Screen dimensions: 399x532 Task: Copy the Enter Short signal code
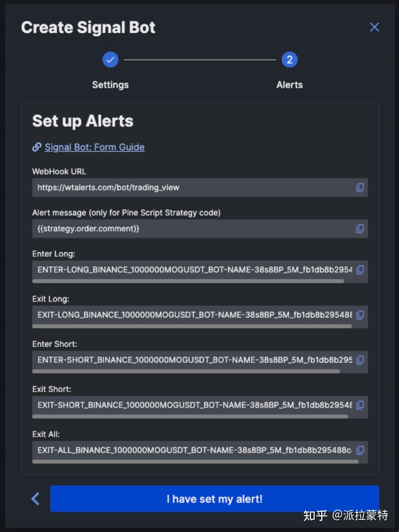tap(360, 360)
